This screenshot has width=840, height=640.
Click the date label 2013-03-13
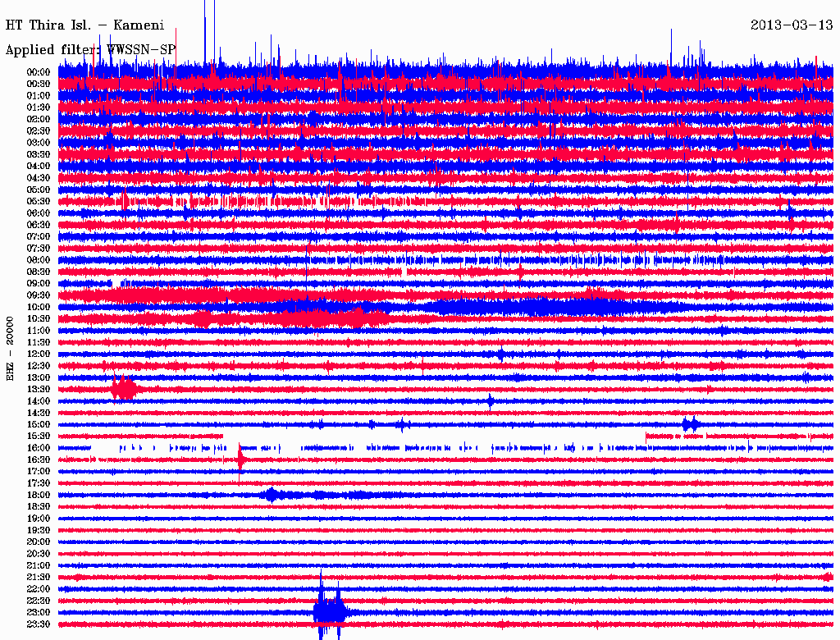click(x=792, y=25)
